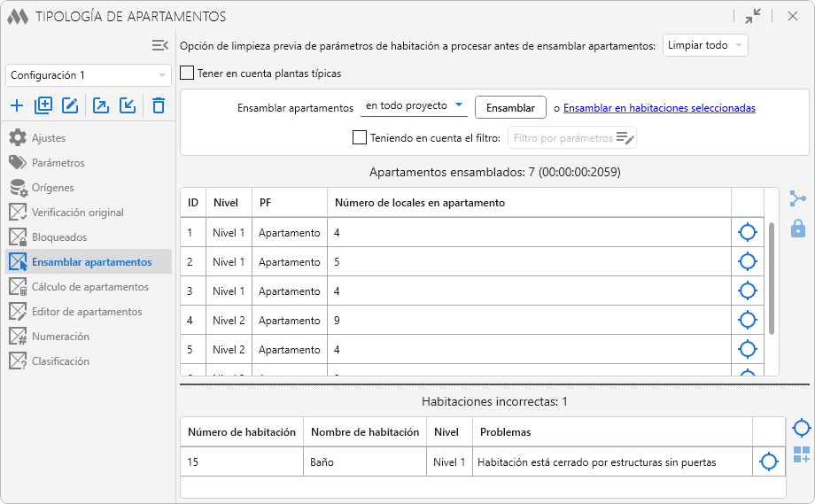Click the lock icon beside apartments table
Image resolution: width=815 pixels, height=504 pixels.
798,228
